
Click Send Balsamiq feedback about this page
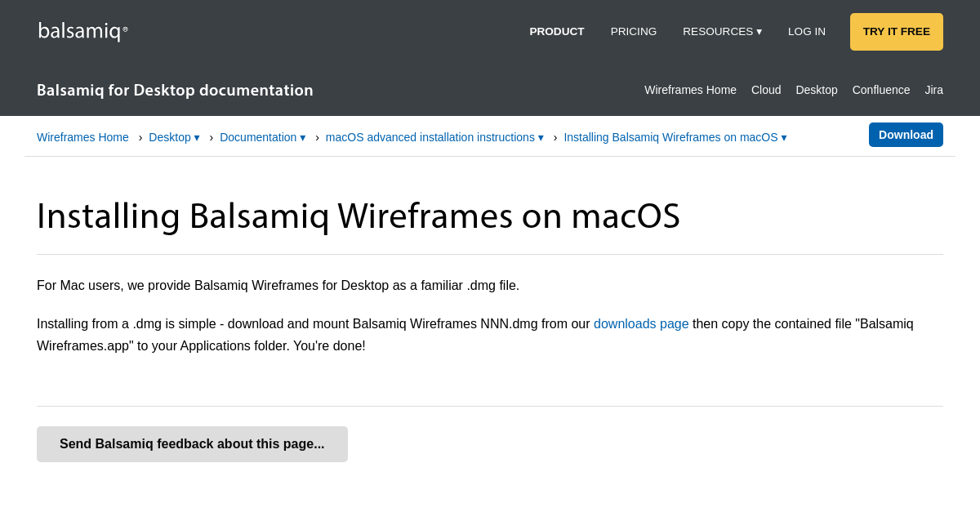click(x=192, y=443)
